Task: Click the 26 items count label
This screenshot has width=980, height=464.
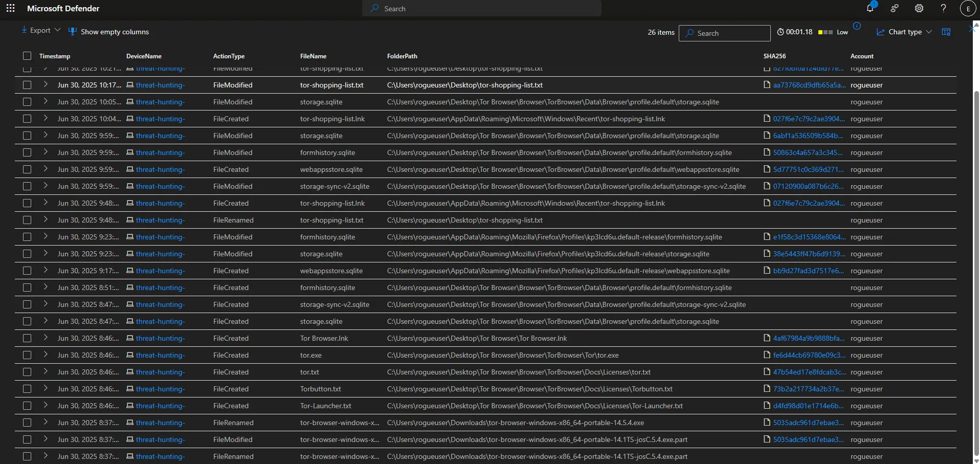Action: coord(661,32)
